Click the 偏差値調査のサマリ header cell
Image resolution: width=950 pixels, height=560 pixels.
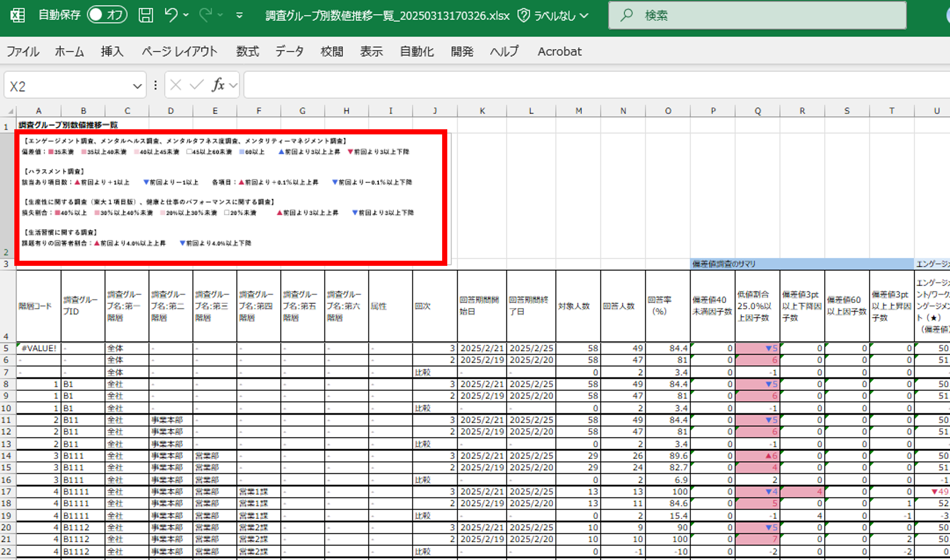pos(802,264)
